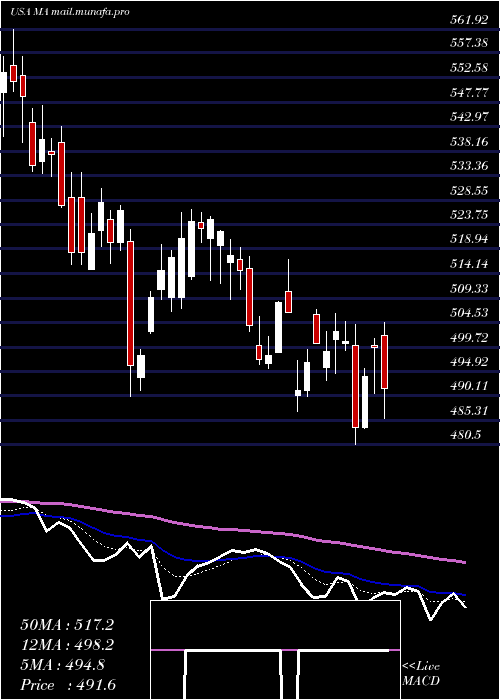
Task: Click the last red candlestick on the right
Action: 384,362
